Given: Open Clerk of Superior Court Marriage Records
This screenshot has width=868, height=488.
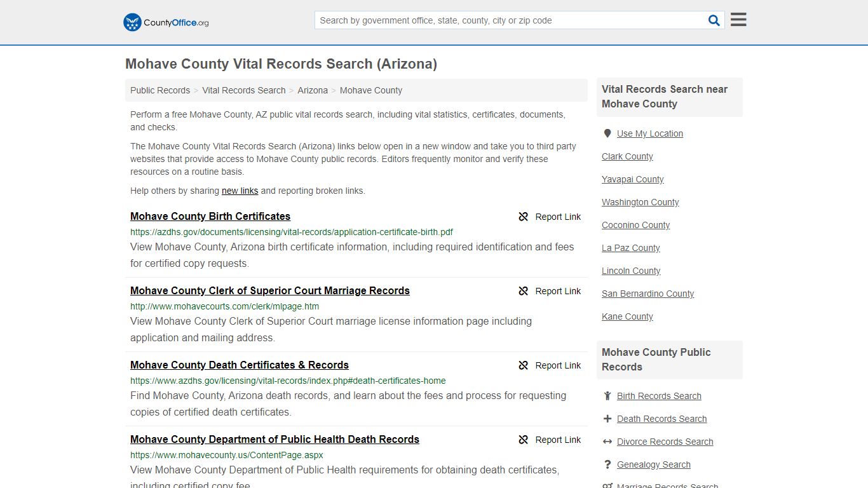Looking at the screenshot, I should 270,290.
